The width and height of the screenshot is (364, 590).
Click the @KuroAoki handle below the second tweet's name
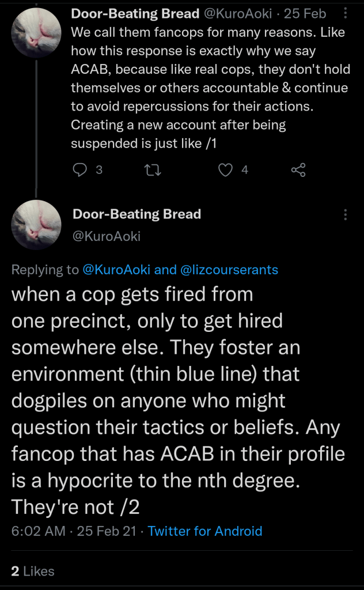click(107, 236)
